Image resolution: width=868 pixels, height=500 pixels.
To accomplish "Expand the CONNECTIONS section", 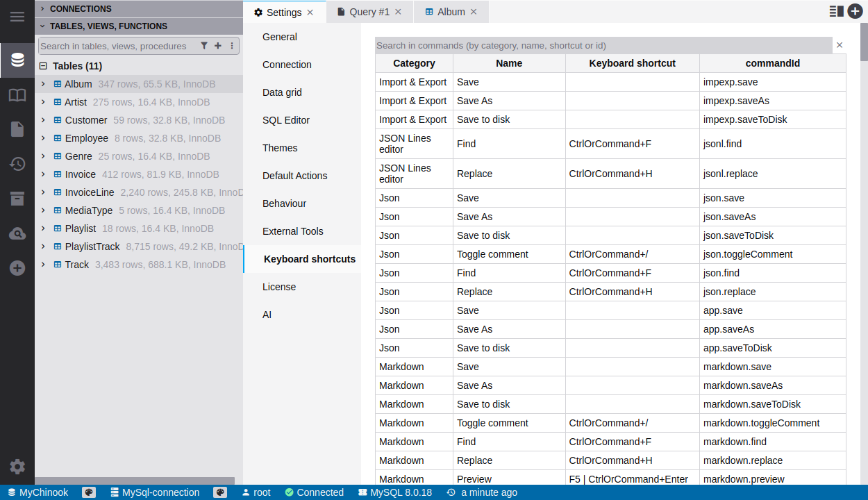I will pos(42,8).
